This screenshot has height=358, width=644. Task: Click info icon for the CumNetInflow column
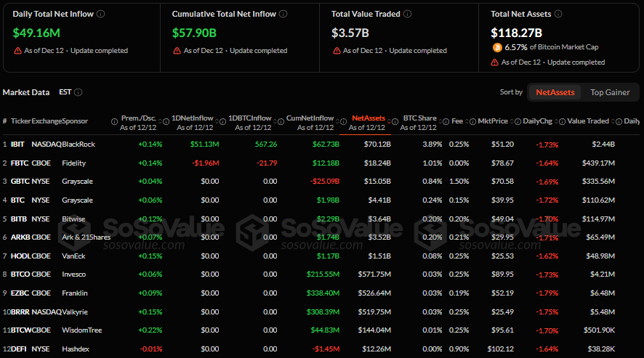pos(343,122)
